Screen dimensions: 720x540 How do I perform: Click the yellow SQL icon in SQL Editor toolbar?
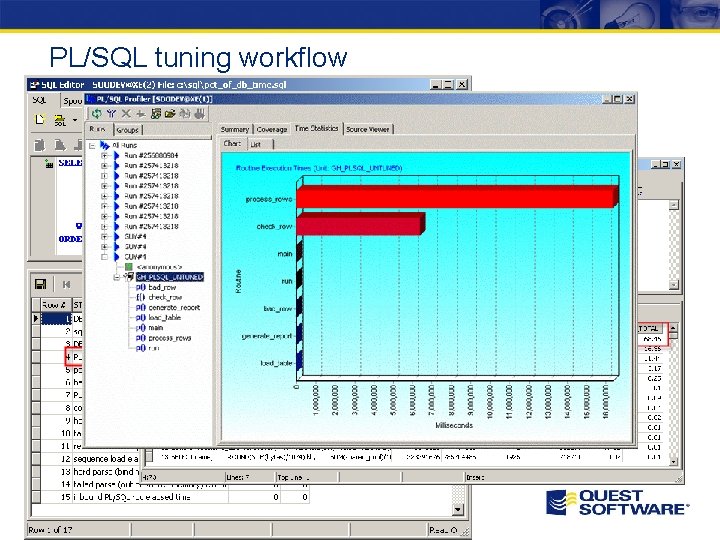coord(60,120)
